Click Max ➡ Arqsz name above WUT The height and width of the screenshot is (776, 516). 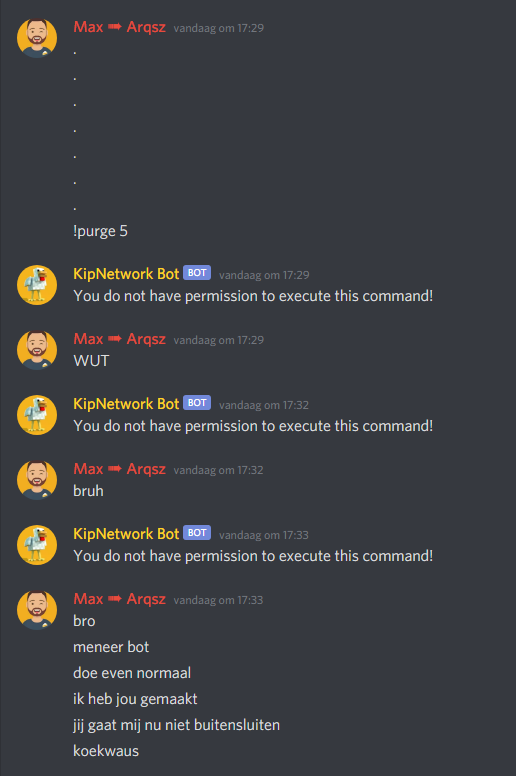[119, 339]
